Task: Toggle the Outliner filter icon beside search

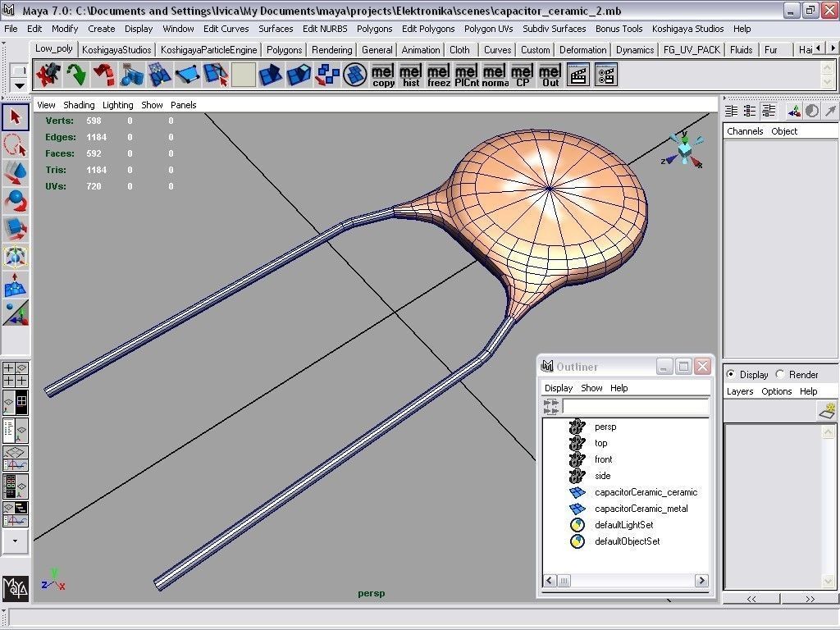Action: (550, 407)
